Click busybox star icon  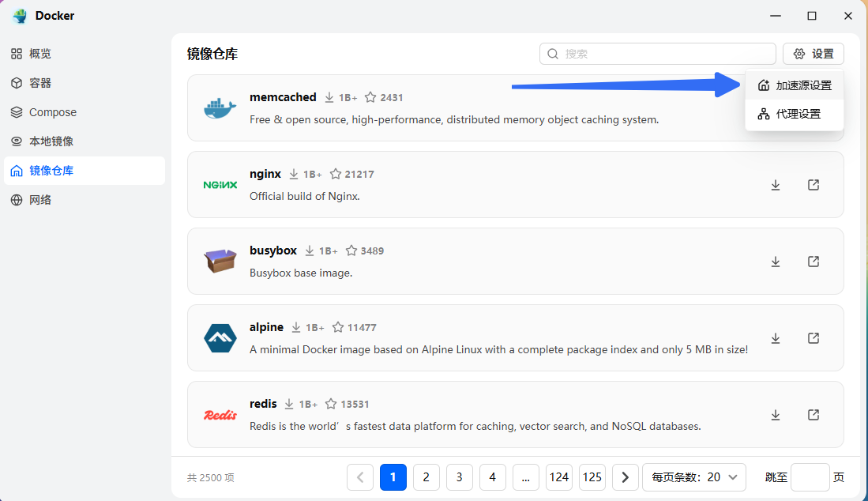coord(351,250)
